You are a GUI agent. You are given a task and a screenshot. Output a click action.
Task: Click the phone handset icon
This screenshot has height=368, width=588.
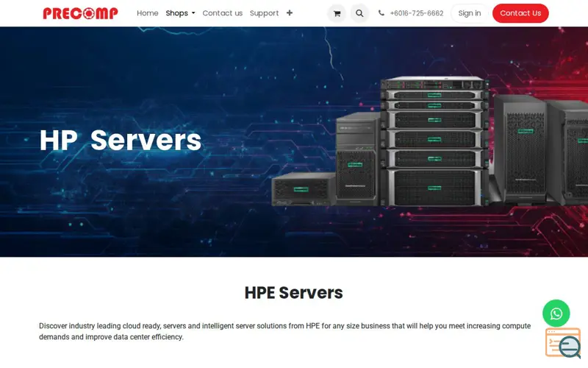tap(381, 13)
